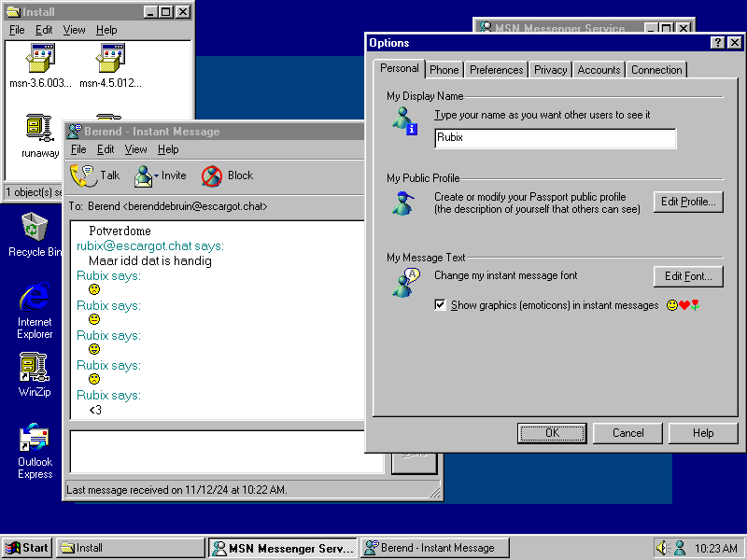Click the volume speaker tray icon
The image size is (747, 560).
coord(663,548)
